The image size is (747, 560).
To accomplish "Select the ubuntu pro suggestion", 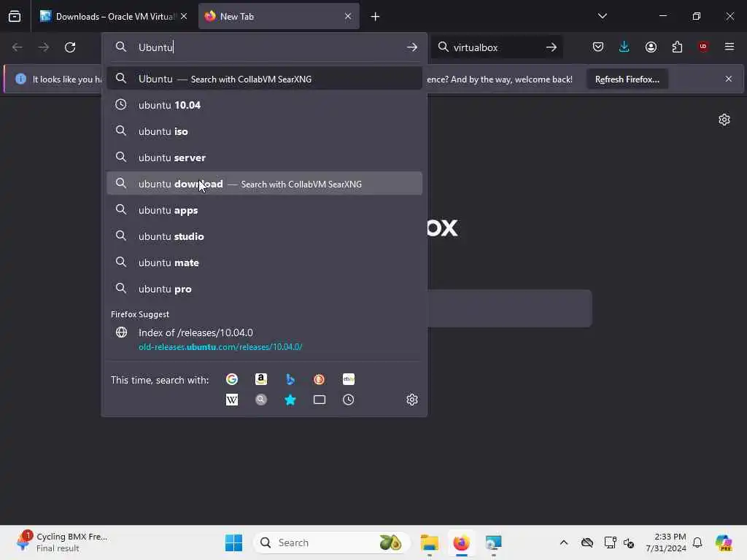I will pos(264,289).
